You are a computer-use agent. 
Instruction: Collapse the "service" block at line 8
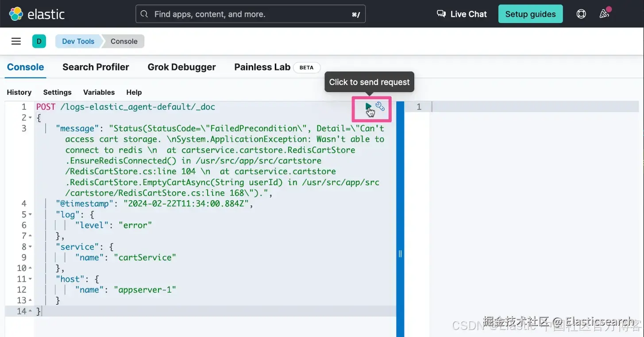(x=30, y=247)
